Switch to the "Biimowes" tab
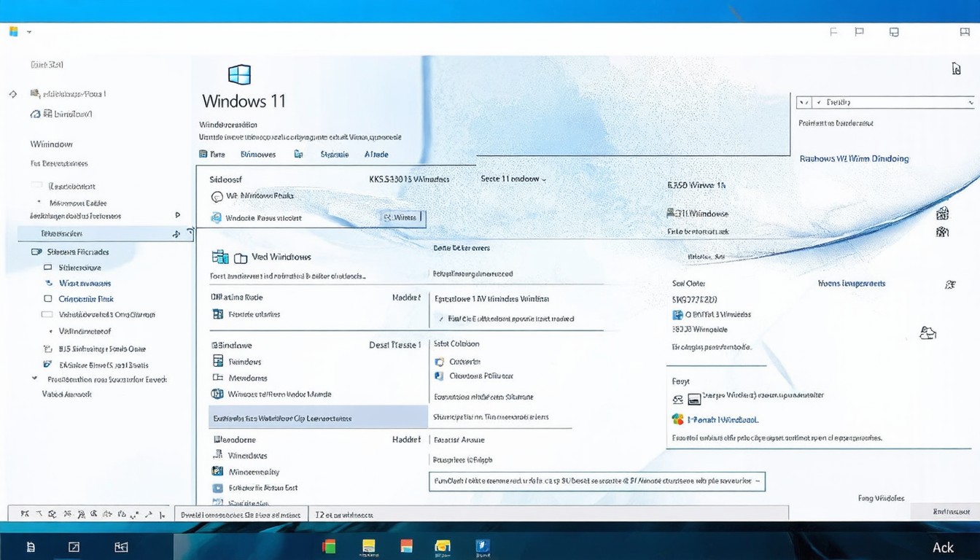The height and width of the screenshot is (560, 980). tap(258, 154)
